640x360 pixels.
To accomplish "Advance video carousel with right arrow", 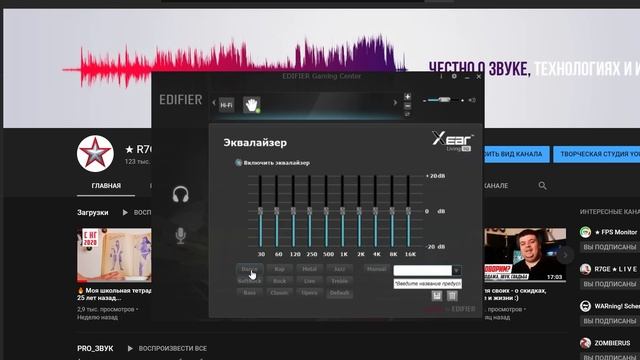I will (x=565, y=255).
